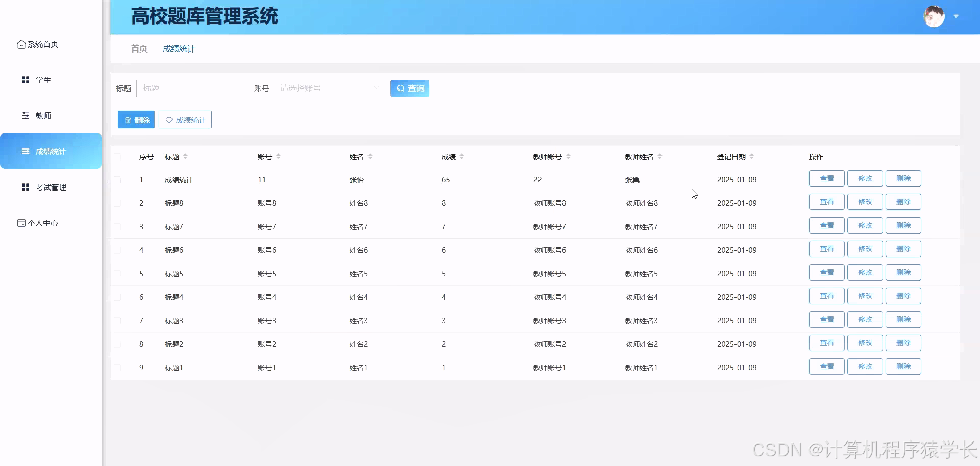This screenshot has width=980, height=466.
Task: Toggle the select-all checkbox in table header
Action: coord(117,157)
